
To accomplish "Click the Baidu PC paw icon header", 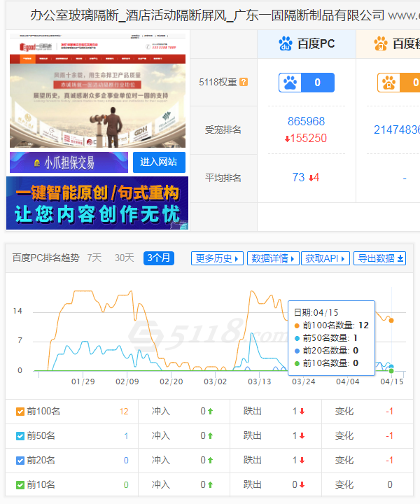I will click(x=286, y=43).
